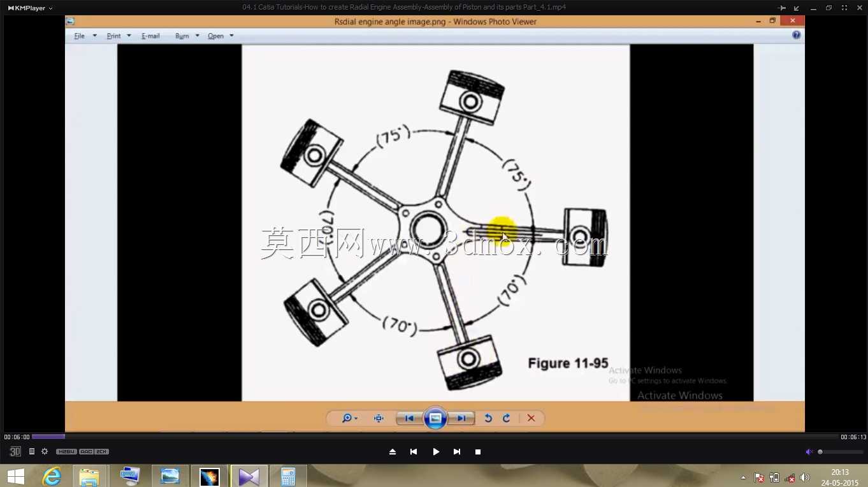Restore the KMPlayer window size
The image size is (868, 487).
828,8
